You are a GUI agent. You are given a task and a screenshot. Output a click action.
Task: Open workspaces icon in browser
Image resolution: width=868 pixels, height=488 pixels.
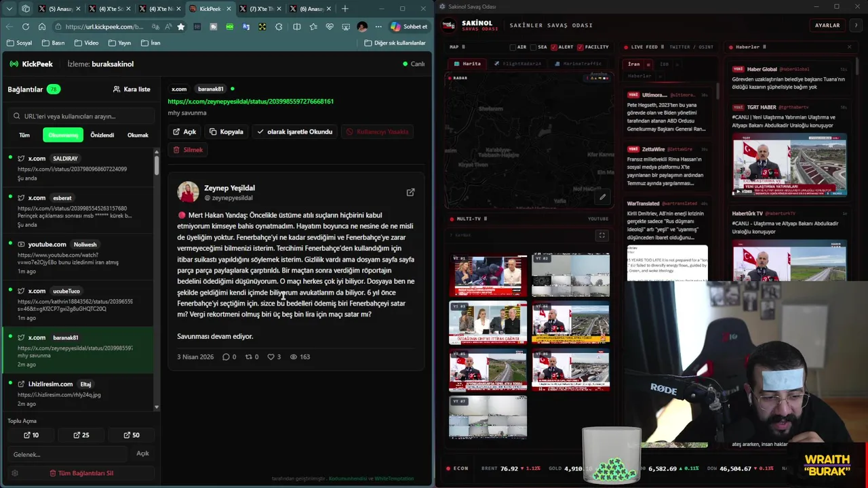click(x=26, y=8)
